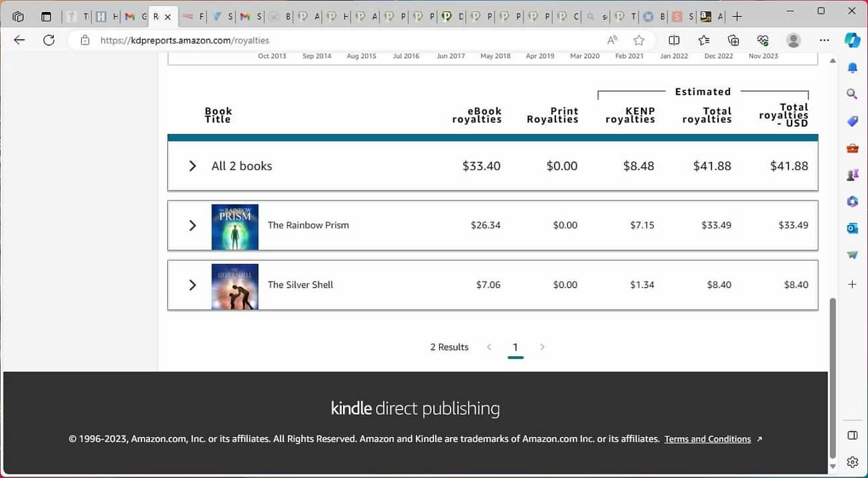
Task: Click the $1.34 KENP value
Action: pyautogui.click(x=642, y=285)
